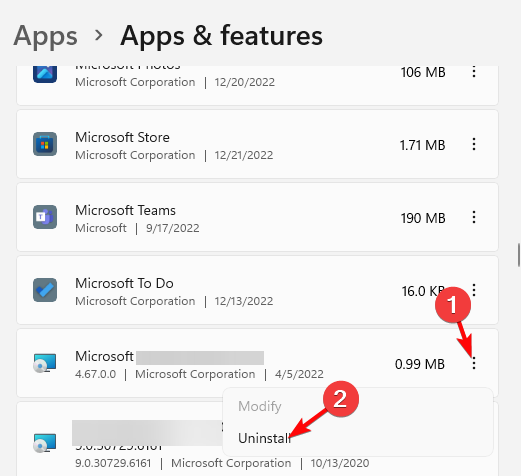Image resolution: width=521 pixels, height=476 pixels.
Task: Select the greyed-out Modify menu entry
Action: [260, 406]
